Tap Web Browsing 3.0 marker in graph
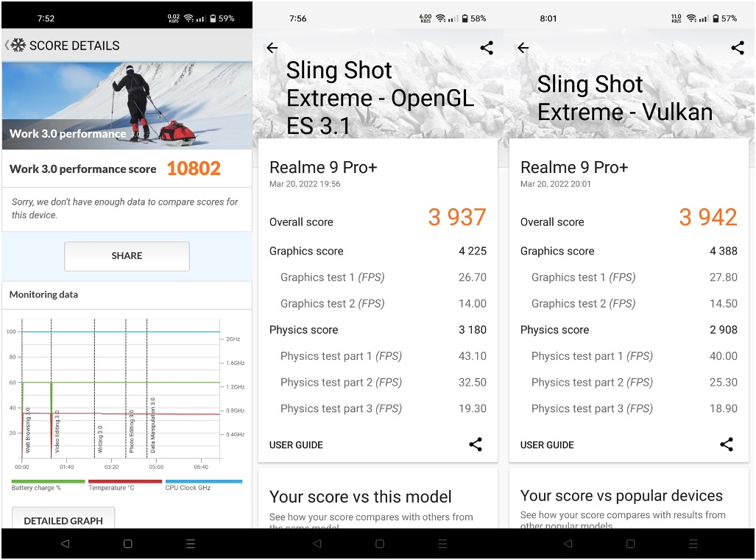This screenshot has width=756, height=560. pyautogui.click(x=27, y=430)
